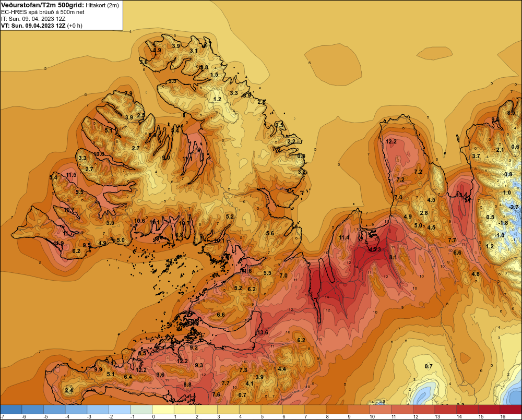Click the 'EC-HRES spá brúuð á 500m net' line
Viewport: 522px width, 420px height.
[x=43, y=12]
